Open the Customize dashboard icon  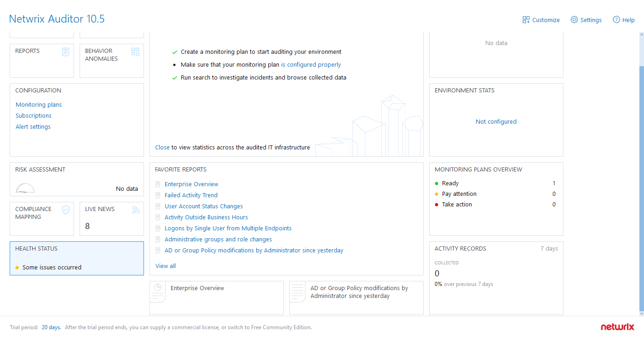[525, 20]
